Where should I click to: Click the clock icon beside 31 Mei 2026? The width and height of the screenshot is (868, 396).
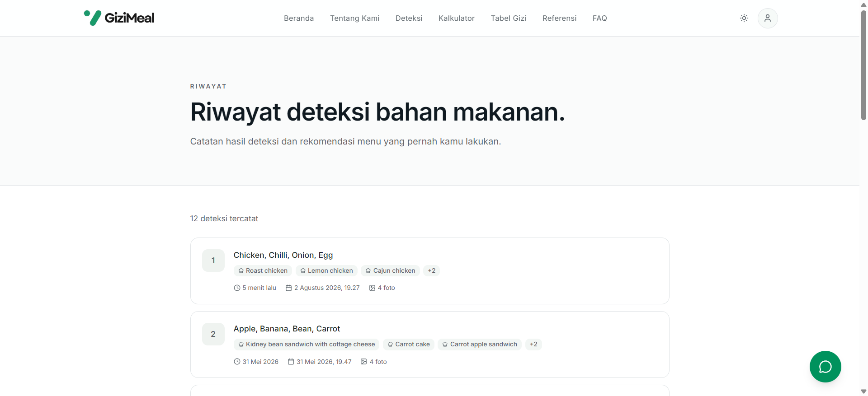pyautogui.click(x=237, y=362)
